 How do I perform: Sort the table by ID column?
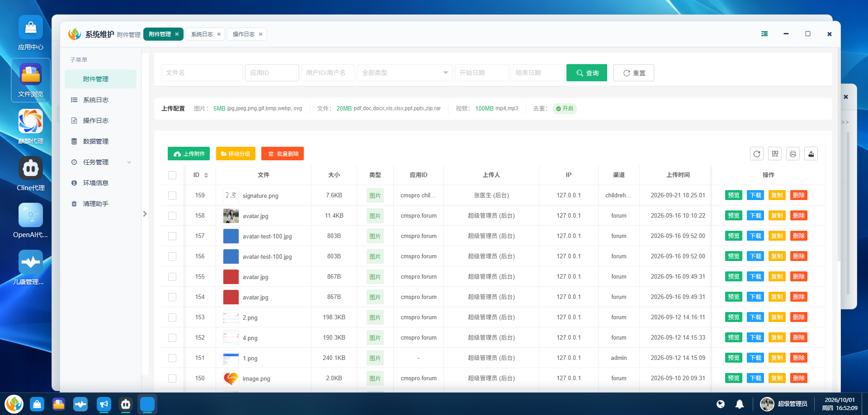206,175
